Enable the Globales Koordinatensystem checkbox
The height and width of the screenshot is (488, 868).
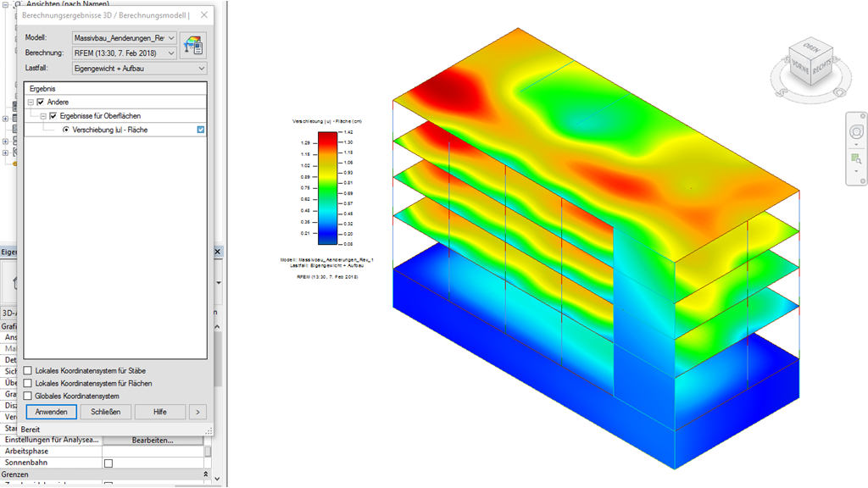tap(27, 395)
